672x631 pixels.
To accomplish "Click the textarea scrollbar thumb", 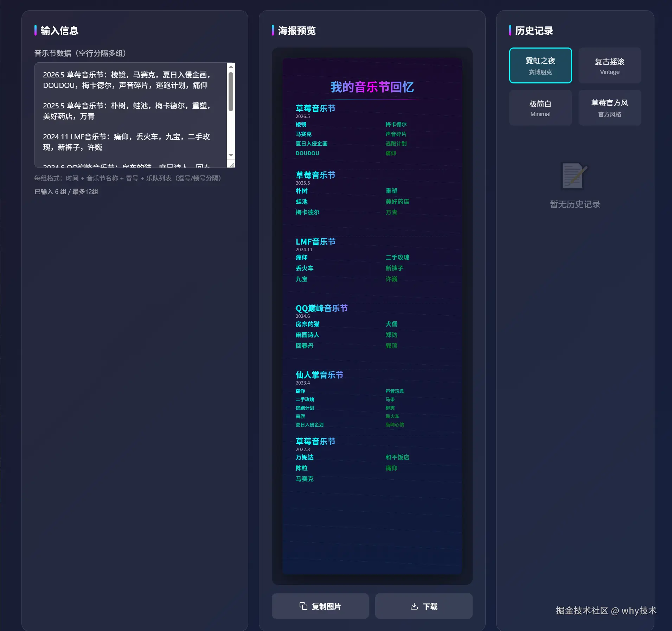I will pos(231,92).
